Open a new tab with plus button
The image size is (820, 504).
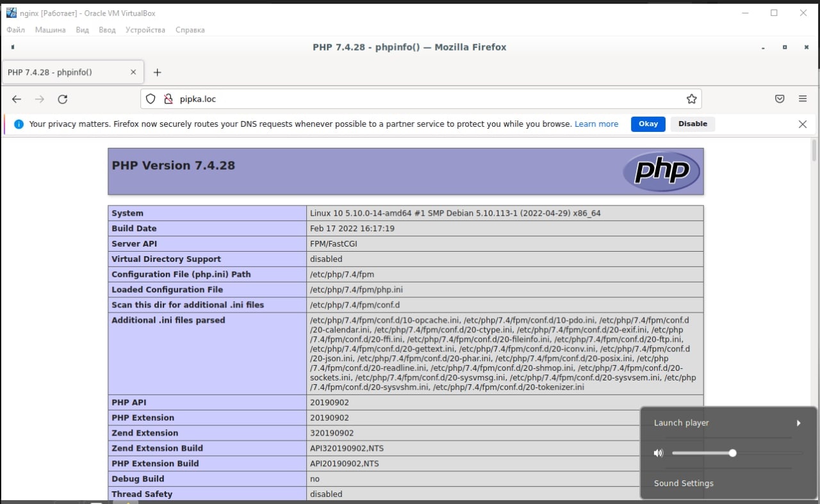[x=158, y=72]
